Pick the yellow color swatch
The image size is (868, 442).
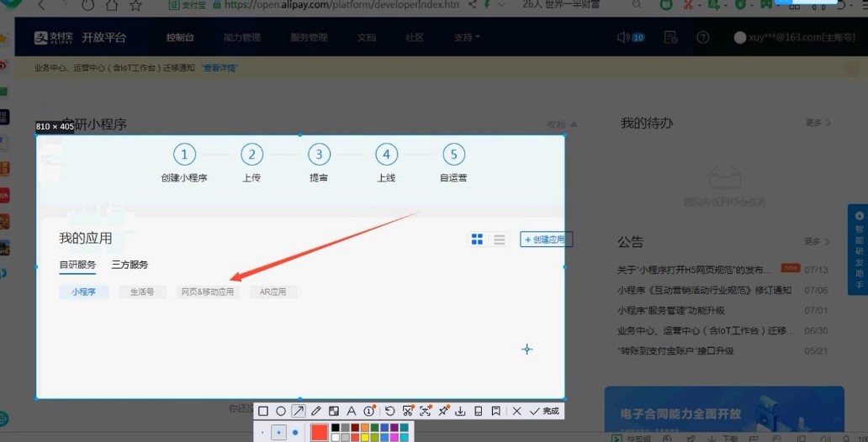(x=365, y=438)
